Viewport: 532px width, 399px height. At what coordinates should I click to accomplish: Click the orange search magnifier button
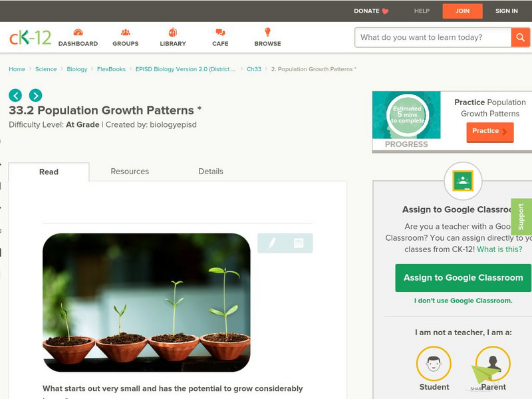(x=520, y=37)
